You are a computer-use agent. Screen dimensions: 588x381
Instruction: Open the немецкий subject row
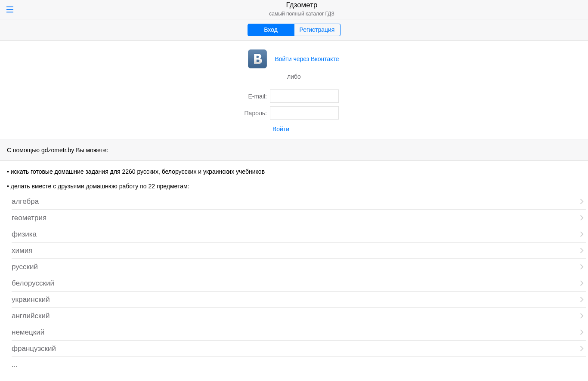tap(299, 332)
